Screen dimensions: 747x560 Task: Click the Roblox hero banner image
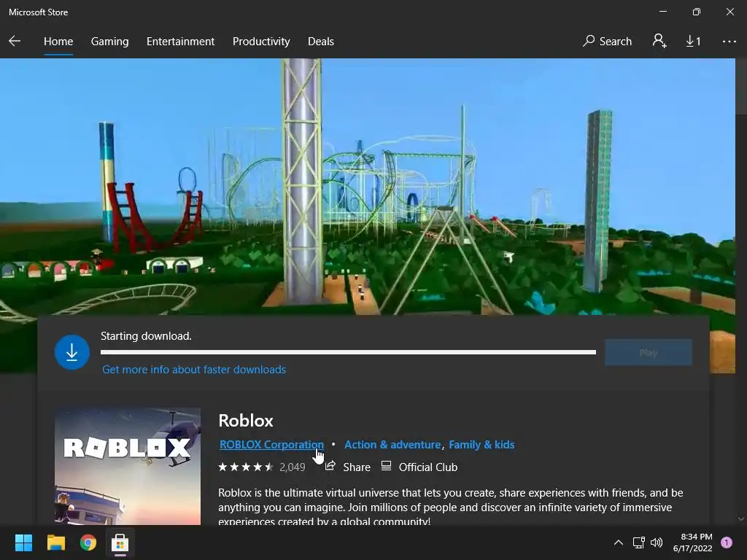pyautogui.click(x=368, y=186)
